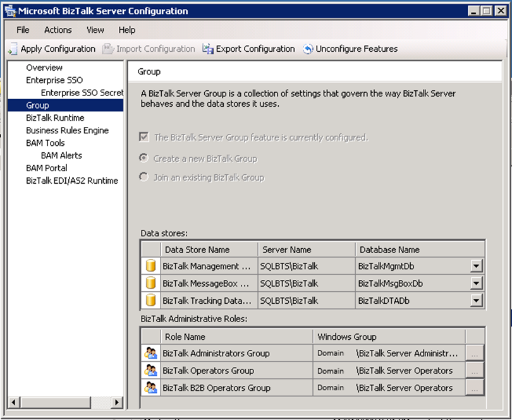Viewport: 512px width, 420px height.
Task: Open the File menu
Action: (23, 30)
